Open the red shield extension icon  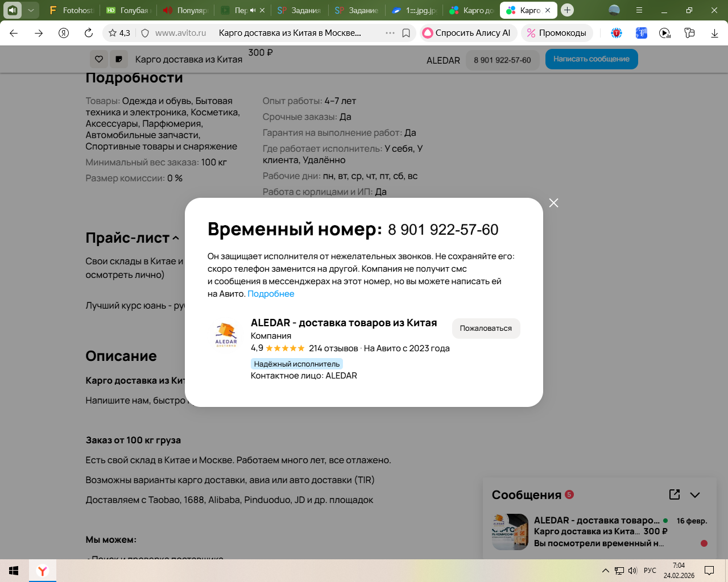tap(617, 33)
